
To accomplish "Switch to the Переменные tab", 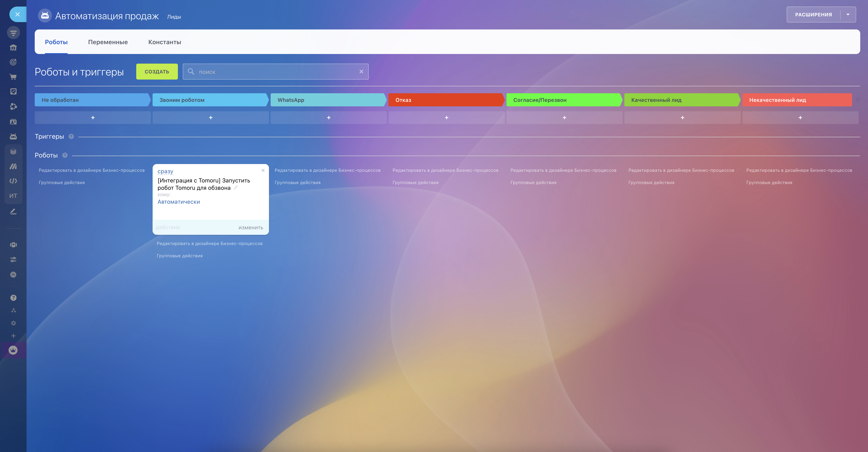I will (108, 42).
